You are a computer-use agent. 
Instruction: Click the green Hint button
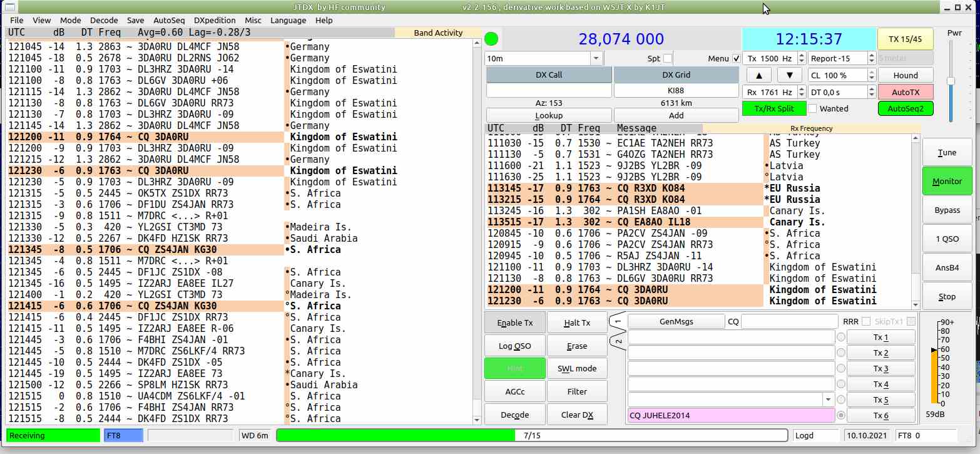tap(514, 368)
